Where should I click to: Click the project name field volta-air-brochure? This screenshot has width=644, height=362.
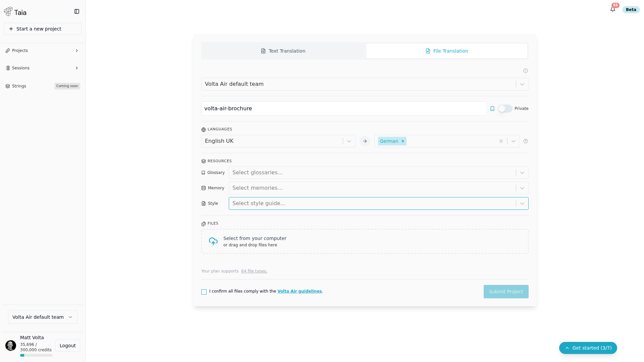pyautogui.click(x=344, y=109)
